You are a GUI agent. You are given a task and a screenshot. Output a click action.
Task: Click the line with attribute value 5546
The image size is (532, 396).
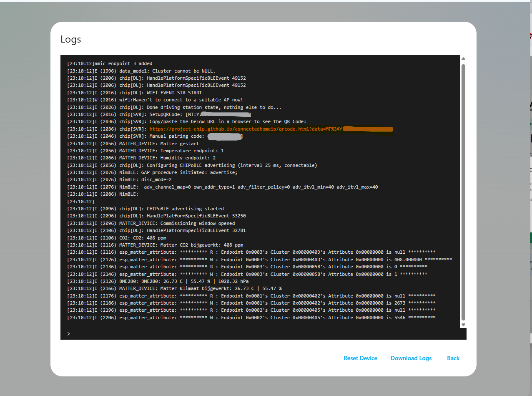251,318
